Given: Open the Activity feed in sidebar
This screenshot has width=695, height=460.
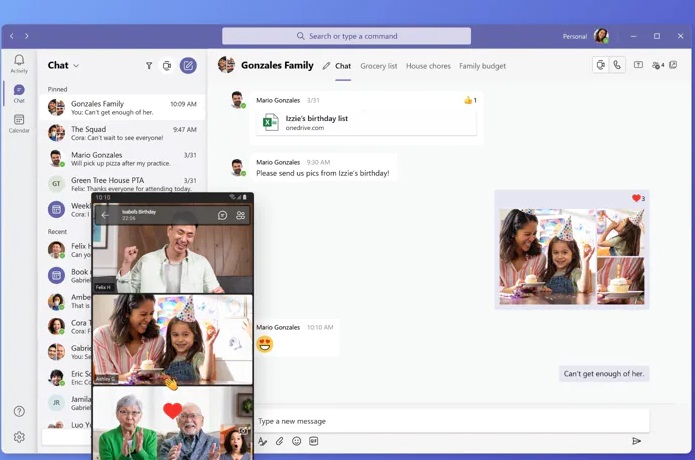Looking at the screenshot, I should tap(19, 64).
